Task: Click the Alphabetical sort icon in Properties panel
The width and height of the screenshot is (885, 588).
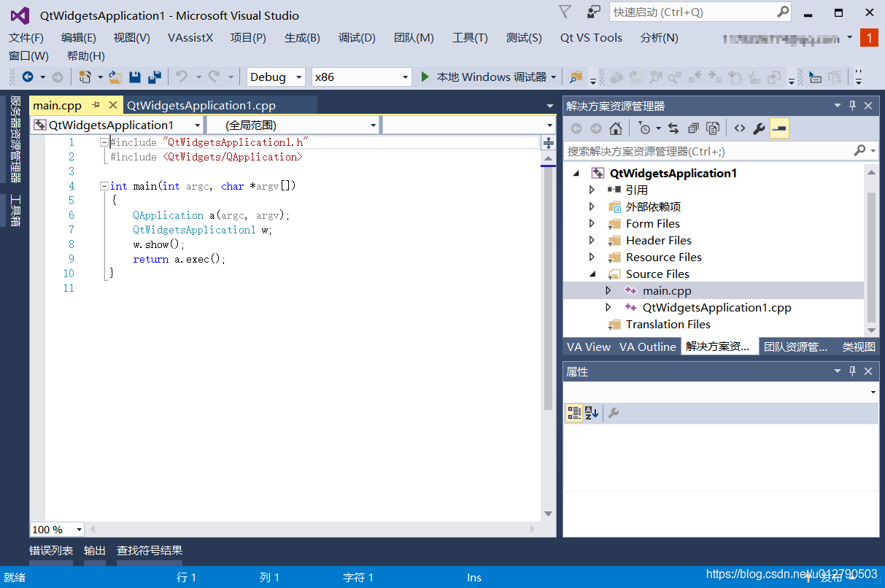Action: 591,413
